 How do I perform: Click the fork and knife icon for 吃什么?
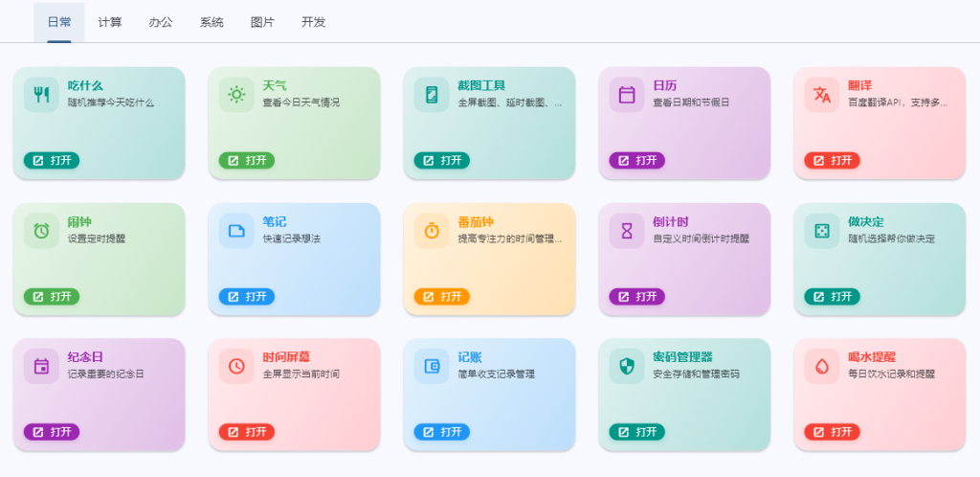[41, 95]
